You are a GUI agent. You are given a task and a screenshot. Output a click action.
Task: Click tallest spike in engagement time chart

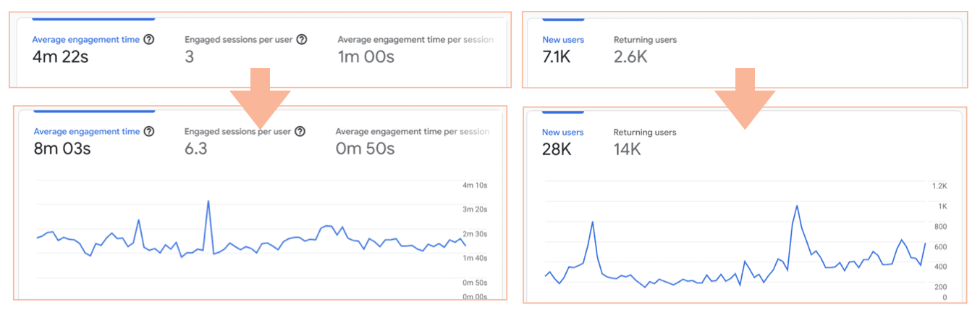pos(208,201)
